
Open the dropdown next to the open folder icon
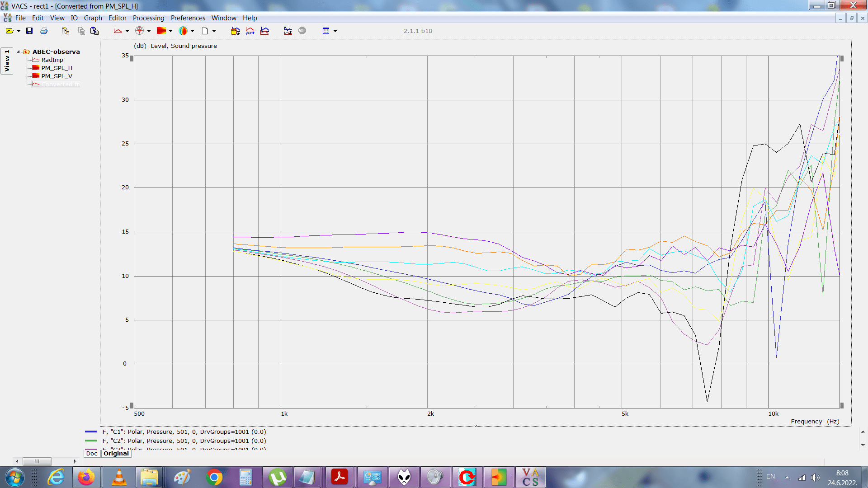click(x=19, y=31)
